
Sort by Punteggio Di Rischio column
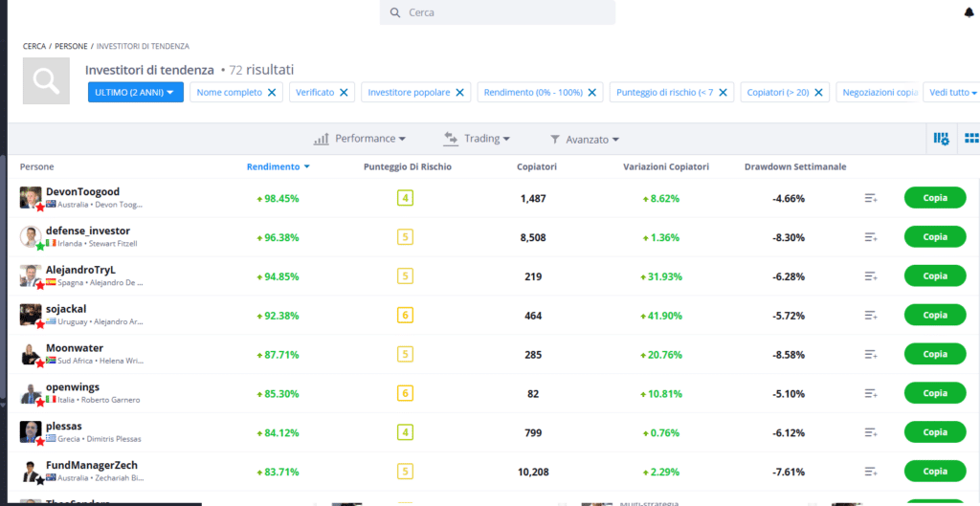coord(408,166)
